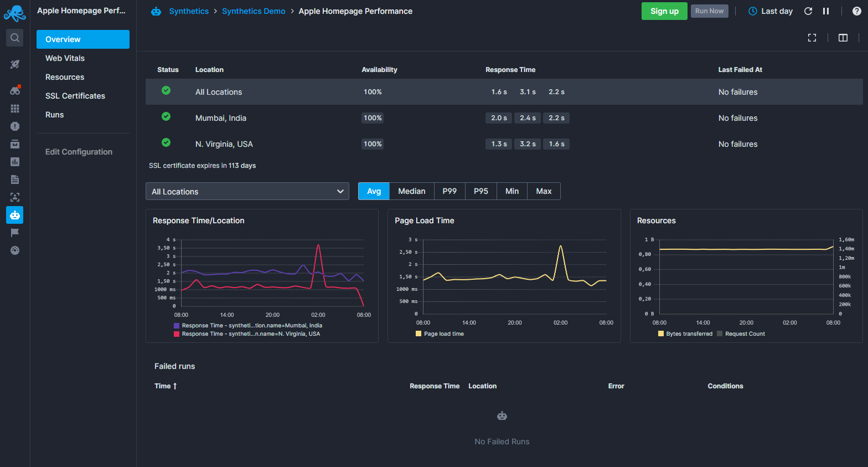Open the Resources tab in left menu
Screen dimensions: 868x467
coord(83,77)
